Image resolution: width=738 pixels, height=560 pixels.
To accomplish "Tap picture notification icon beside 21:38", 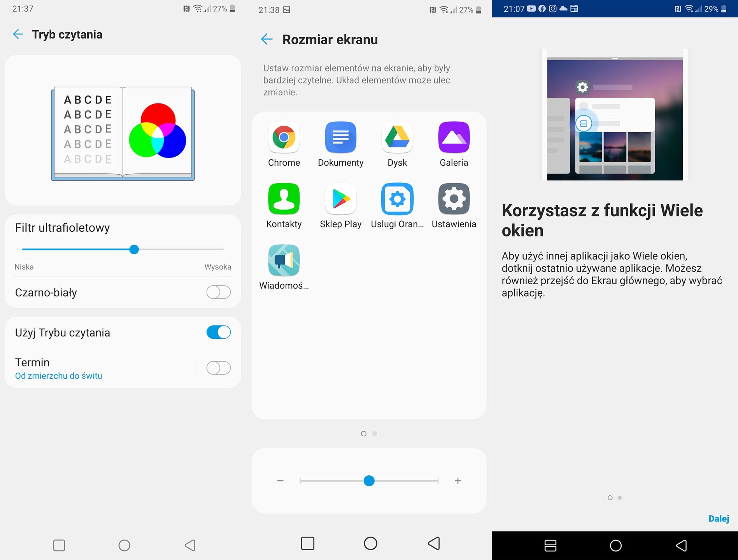I will pyautogui.click(x=287, y=10).
